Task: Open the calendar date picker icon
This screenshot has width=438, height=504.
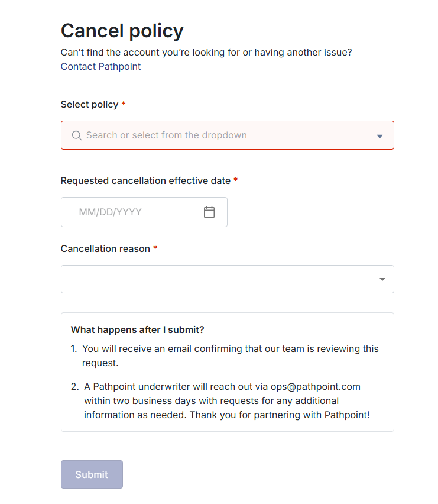Action: point(209,212)
